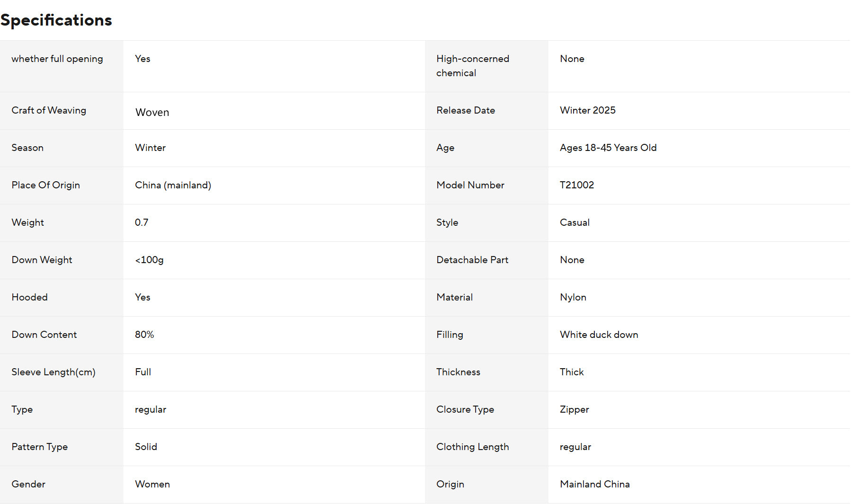This screenshot has height=504, width=867.
Task: Click the Pattern Type label
Action: point(40,447)
